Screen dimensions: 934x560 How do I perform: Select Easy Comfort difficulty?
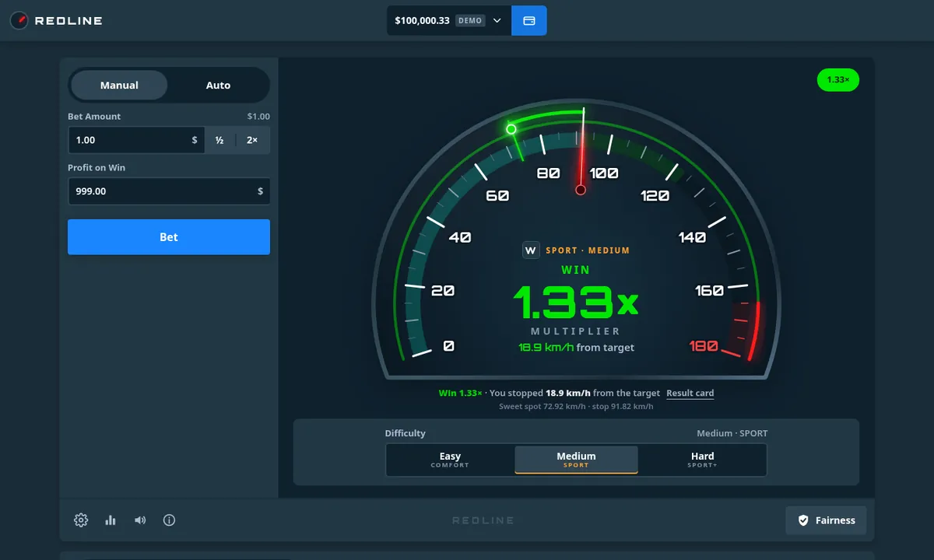coord(450,460)
